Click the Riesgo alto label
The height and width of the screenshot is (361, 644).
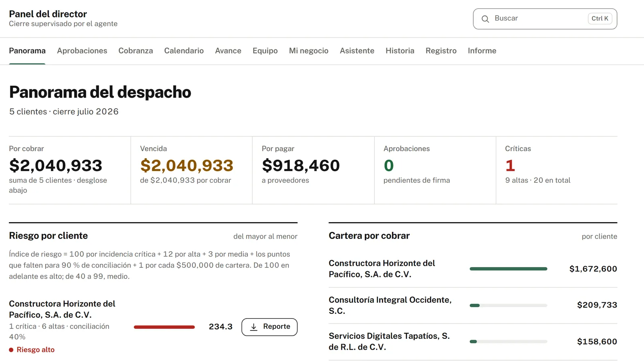coord(35,350)
